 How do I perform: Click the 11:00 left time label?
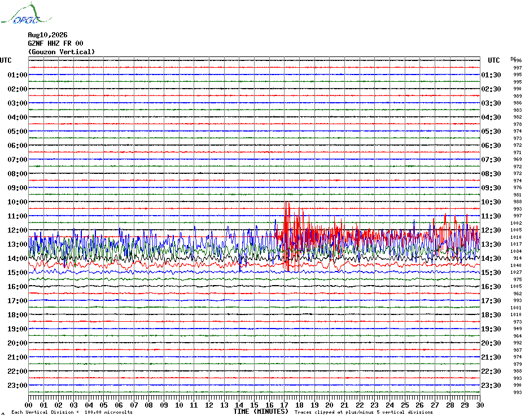17,216
